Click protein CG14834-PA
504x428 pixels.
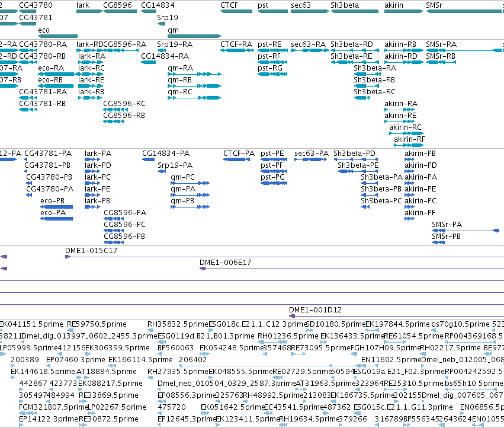point(166,154)
